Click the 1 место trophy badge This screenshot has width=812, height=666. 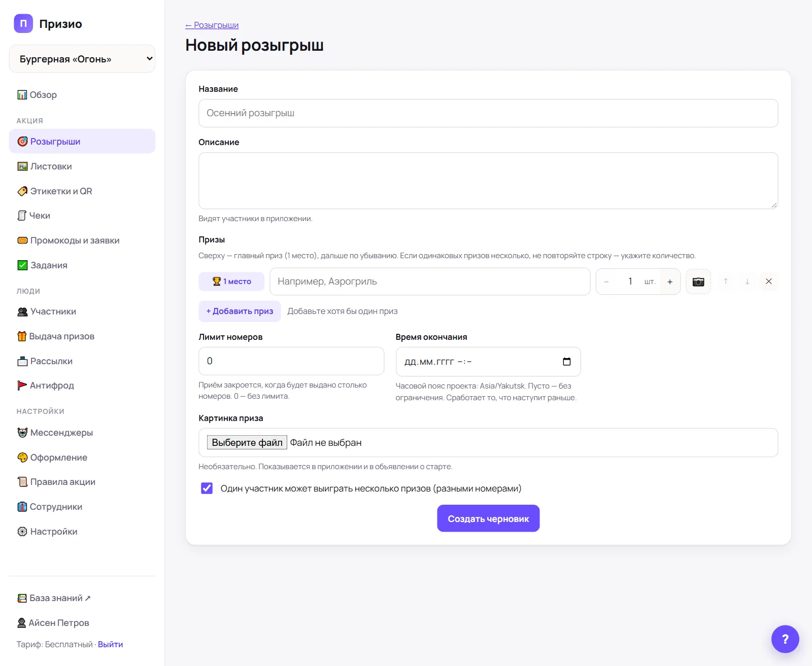click(x=231, y=282)
